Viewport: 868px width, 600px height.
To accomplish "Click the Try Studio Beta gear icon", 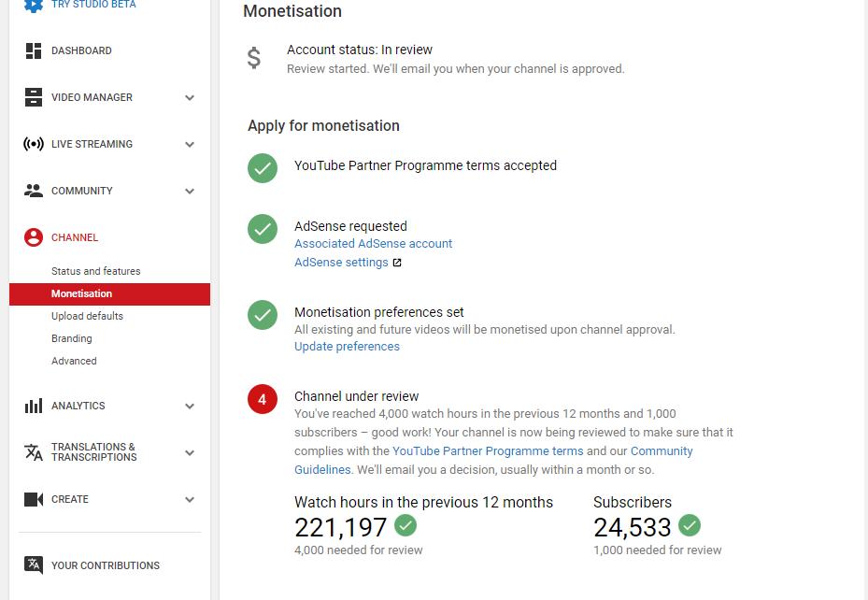I will click(x=34, y=5).
